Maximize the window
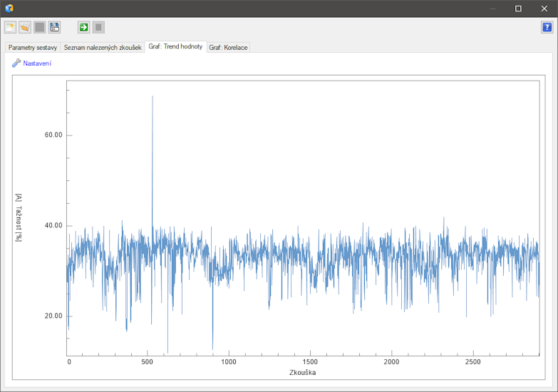The image size is (558, 392). 518,9
